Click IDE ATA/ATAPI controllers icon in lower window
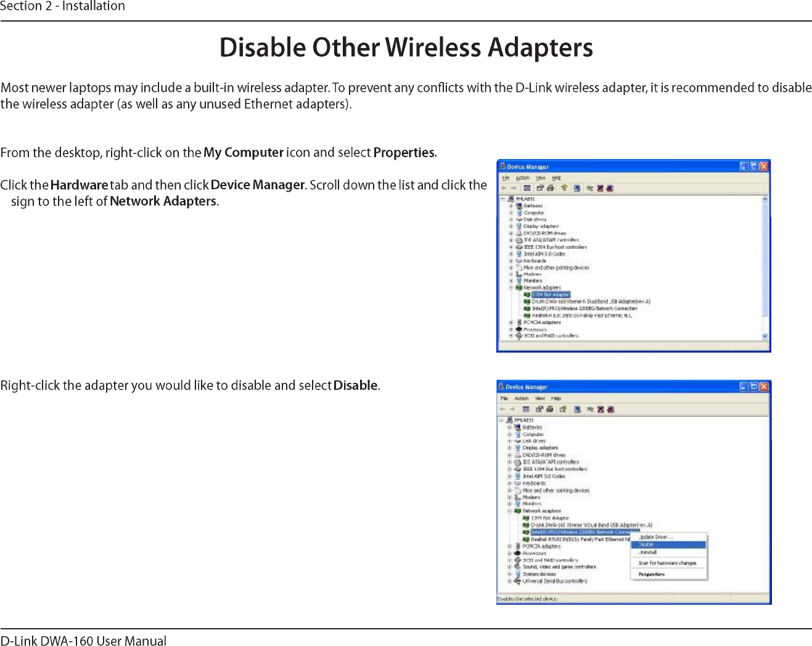 click(x=518, y=462)
